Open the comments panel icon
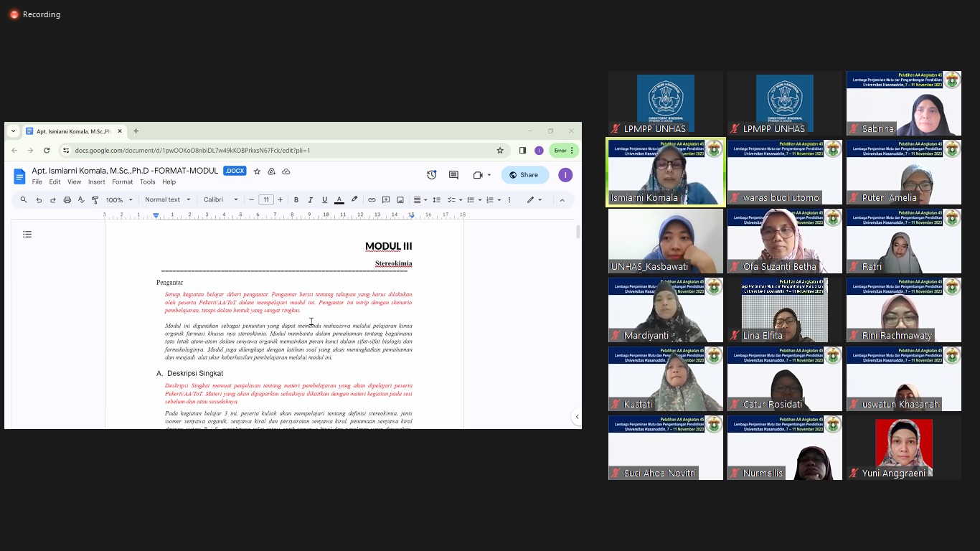Screen dimensions: 980x551 pyautogui.click(x=453, y=175)
